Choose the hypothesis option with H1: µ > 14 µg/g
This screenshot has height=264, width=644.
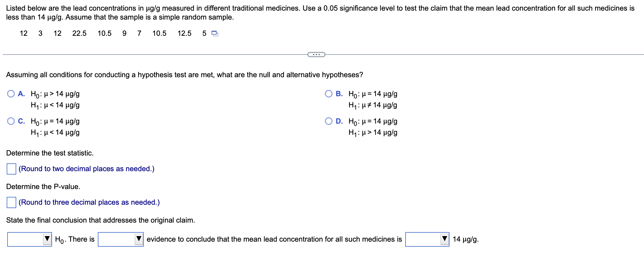[x=329, y=121]
